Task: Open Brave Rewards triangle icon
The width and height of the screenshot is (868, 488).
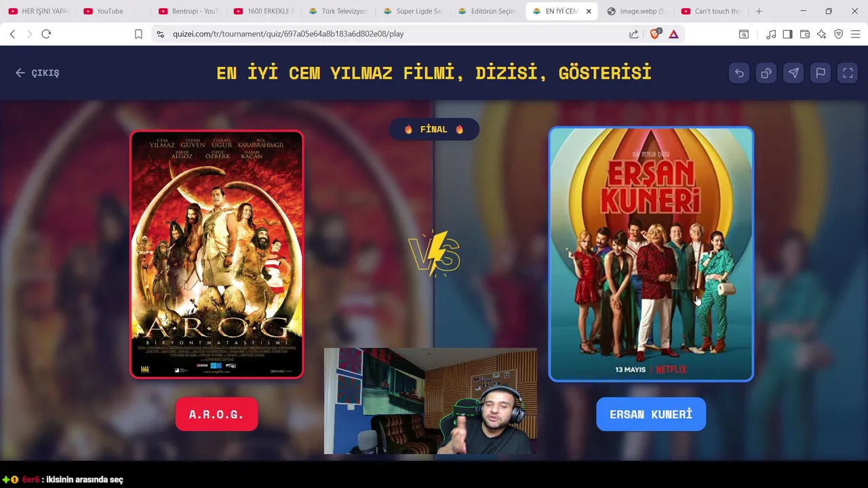Action: point(673,34)
